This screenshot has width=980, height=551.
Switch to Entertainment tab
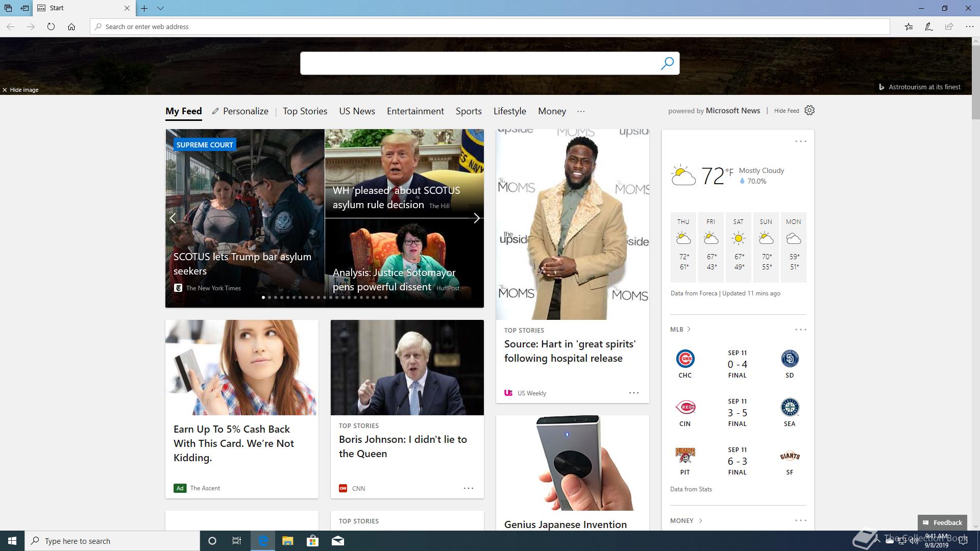pos(415,111)
